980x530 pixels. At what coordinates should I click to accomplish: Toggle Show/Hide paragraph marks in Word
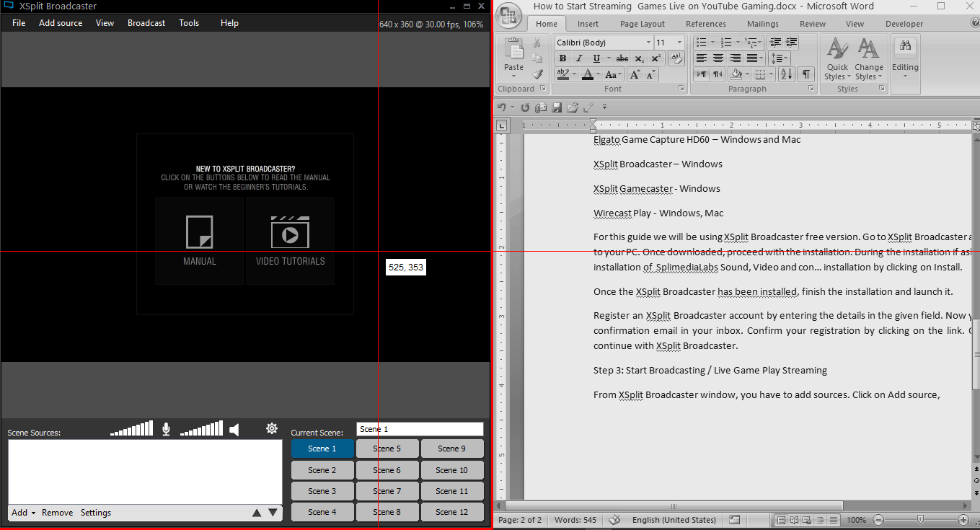point(805,74)
